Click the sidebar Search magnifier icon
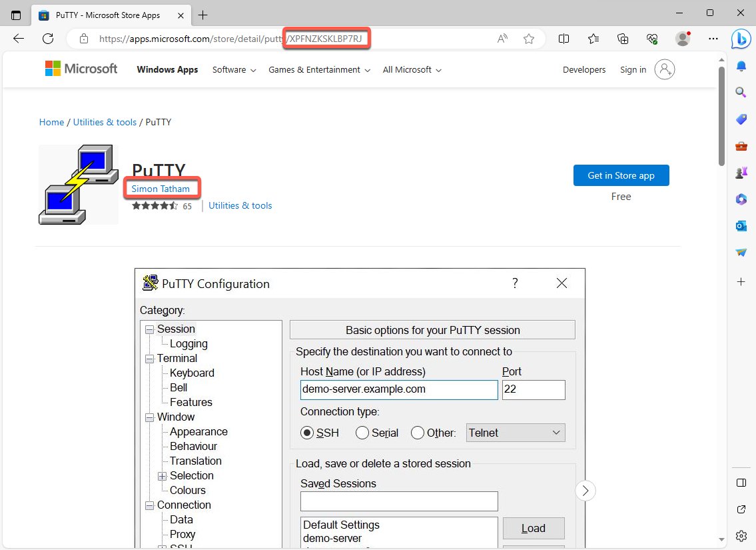756x550 pixels. pyautogui.click(x=741, y=92)
